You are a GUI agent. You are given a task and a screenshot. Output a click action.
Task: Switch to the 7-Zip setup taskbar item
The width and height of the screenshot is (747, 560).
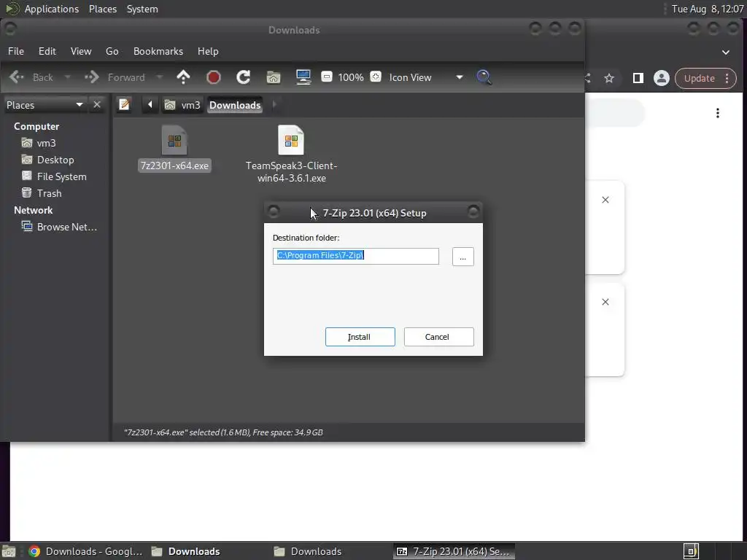pyautogui.click(x=454, y=551)
